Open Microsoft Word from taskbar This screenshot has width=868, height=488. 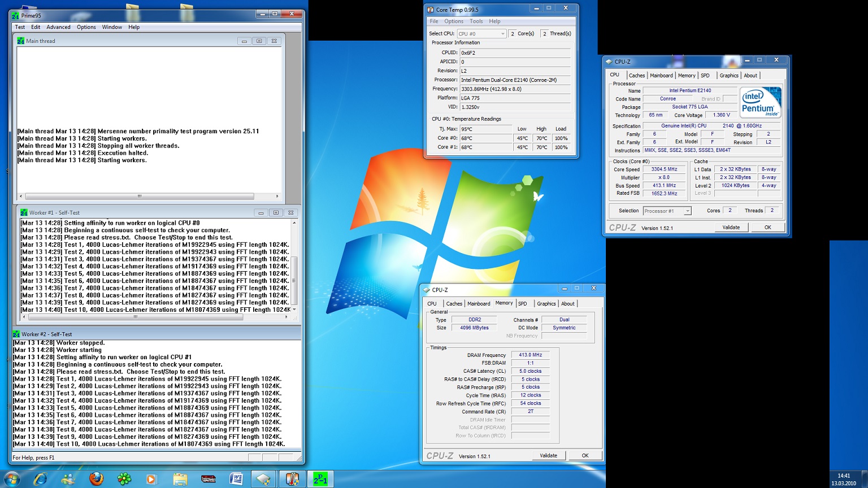click(236, 479)
